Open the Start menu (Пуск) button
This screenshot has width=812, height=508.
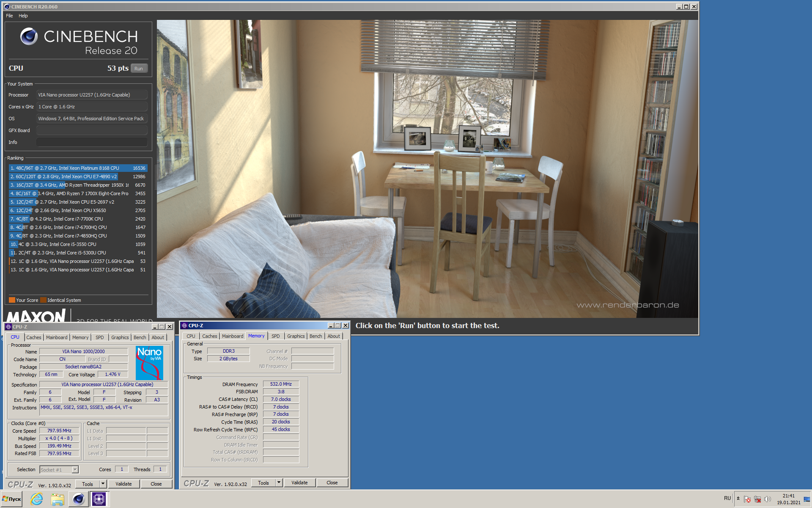click(x=11, y=499)
